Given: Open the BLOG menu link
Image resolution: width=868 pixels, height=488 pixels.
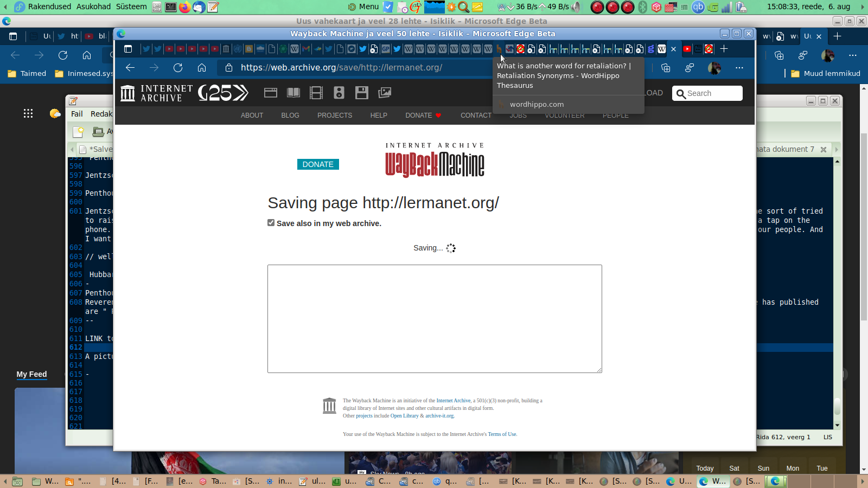Looking at the screenshot, I should (290, 115).
